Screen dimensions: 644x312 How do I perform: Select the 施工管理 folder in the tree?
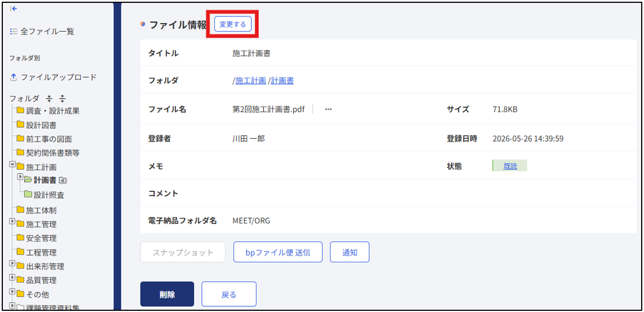click(41, 225)
